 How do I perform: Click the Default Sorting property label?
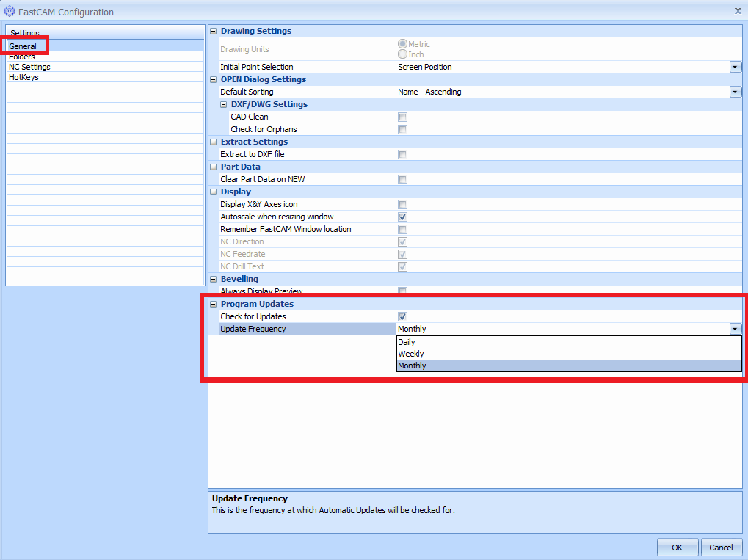pyautogui.click(x=247, y=92)
